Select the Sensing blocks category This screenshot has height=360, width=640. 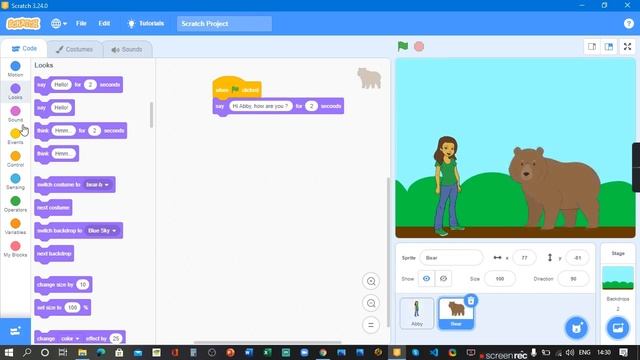(x=16, y=181)
